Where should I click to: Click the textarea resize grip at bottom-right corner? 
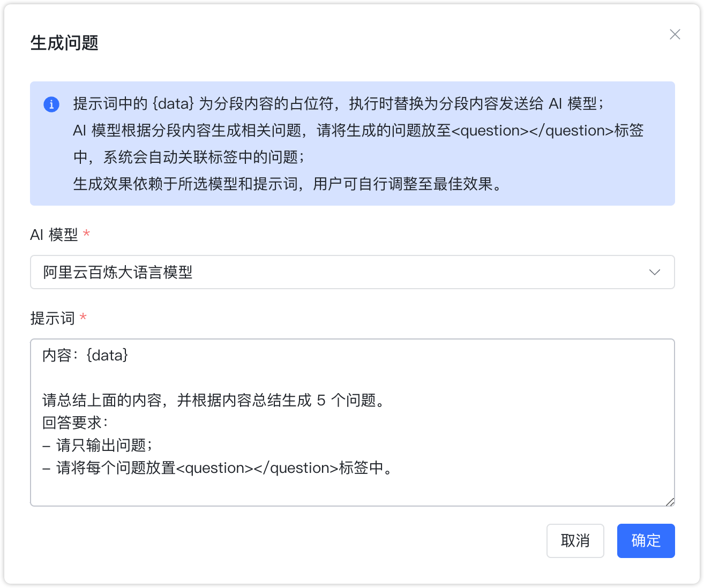tap(669, 501)
